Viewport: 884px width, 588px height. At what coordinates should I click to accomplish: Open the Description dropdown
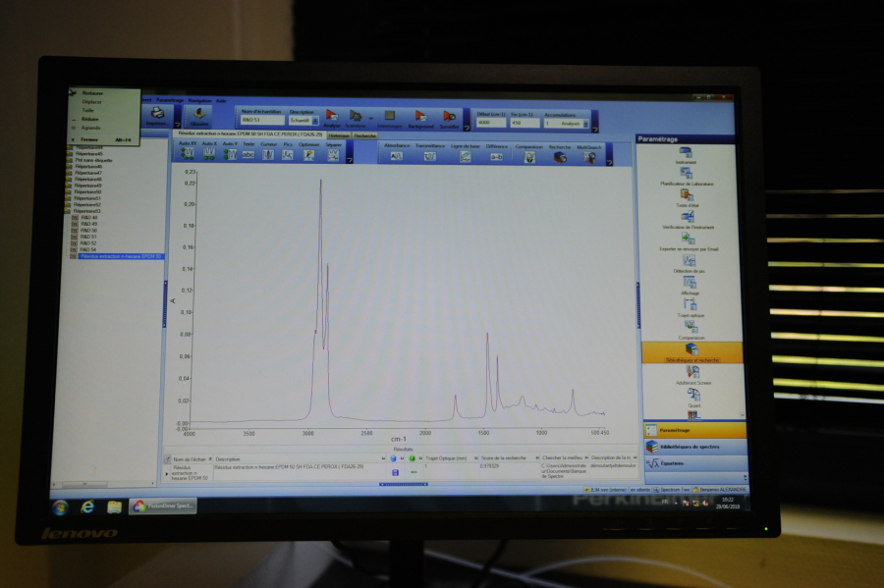(315, 121)
